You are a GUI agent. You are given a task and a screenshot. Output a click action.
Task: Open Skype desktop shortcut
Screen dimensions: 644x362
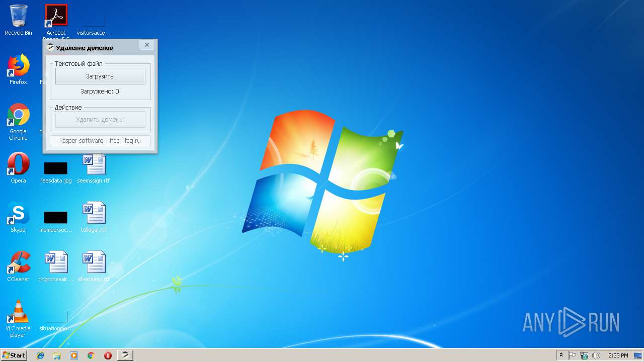tap(18, 217)
